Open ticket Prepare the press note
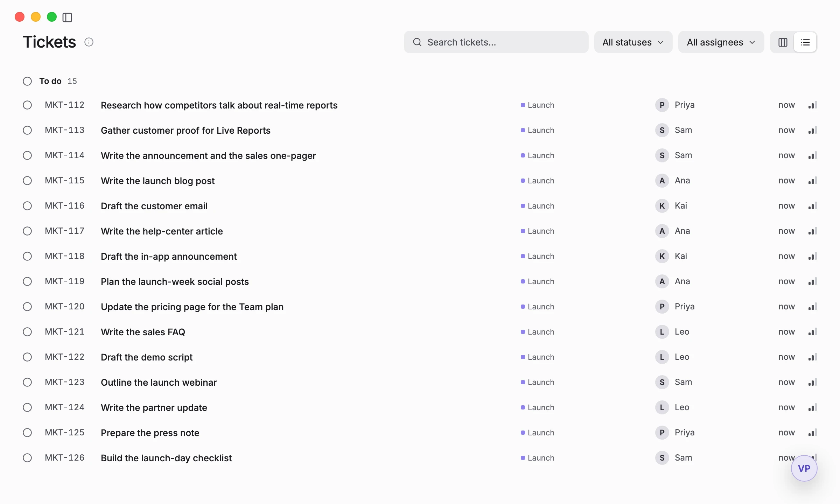This screenshot has width=840, height=504. click(150, 433)
